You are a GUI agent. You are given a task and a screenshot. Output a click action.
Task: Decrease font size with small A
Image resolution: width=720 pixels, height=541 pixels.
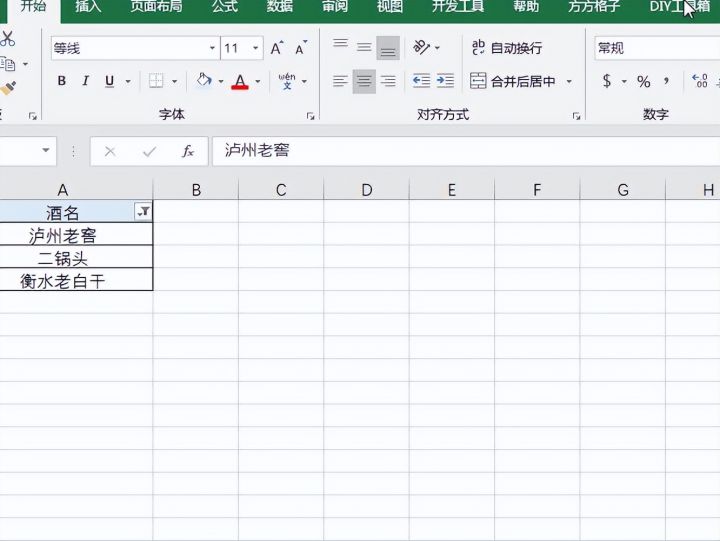click(x=301, y=48)
